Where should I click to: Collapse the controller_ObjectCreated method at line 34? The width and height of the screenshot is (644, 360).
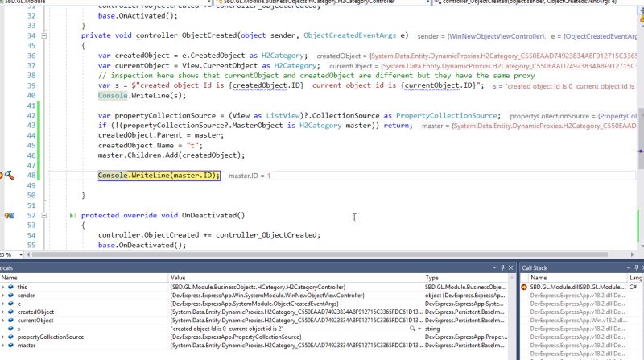coord(44,35)
